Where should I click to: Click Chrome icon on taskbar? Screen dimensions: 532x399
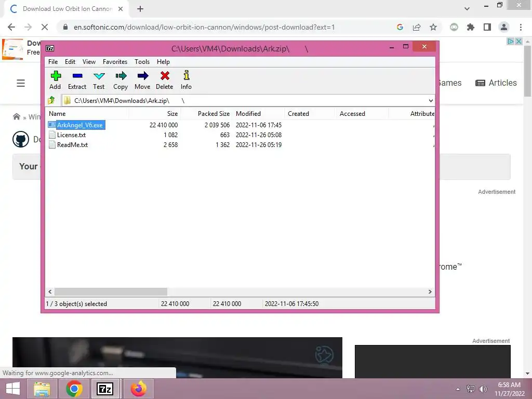click(x=74, y=389)
